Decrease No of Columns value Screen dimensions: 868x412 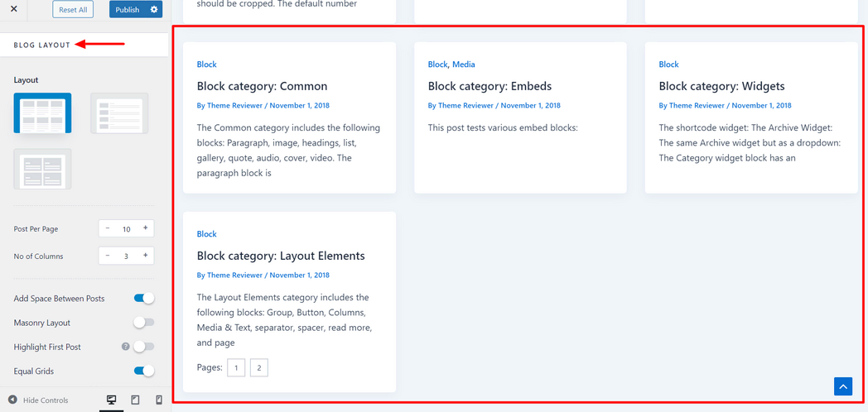[x=108, y=256]
